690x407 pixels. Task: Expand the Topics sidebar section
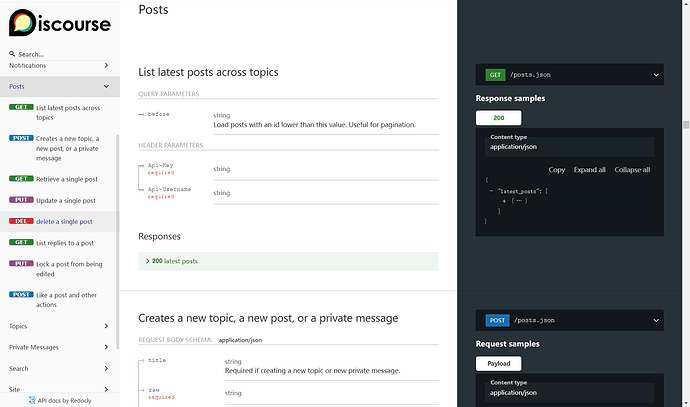click(x=59, y=326)
